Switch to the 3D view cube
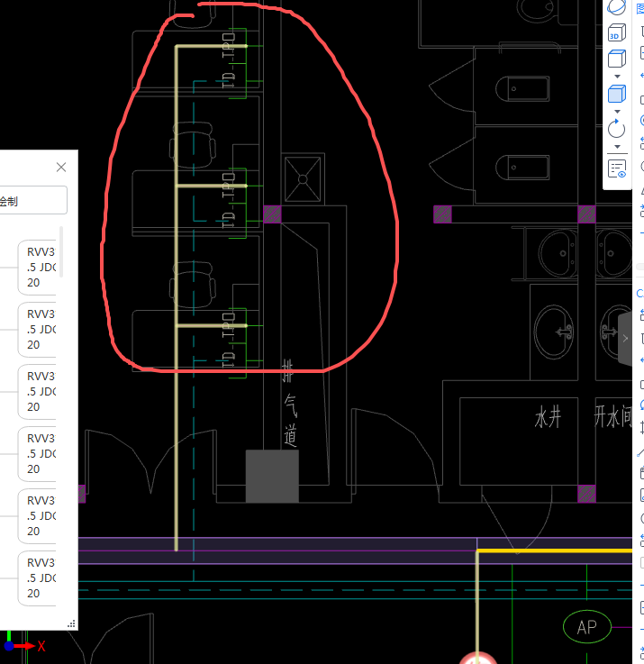Image resolution: width=644 pixels, height=664 pixels. coord(616,32)
